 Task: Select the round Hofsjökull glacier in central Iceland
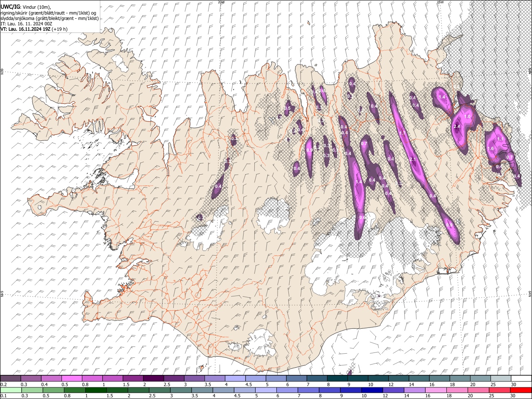click(x=273, y=215)
